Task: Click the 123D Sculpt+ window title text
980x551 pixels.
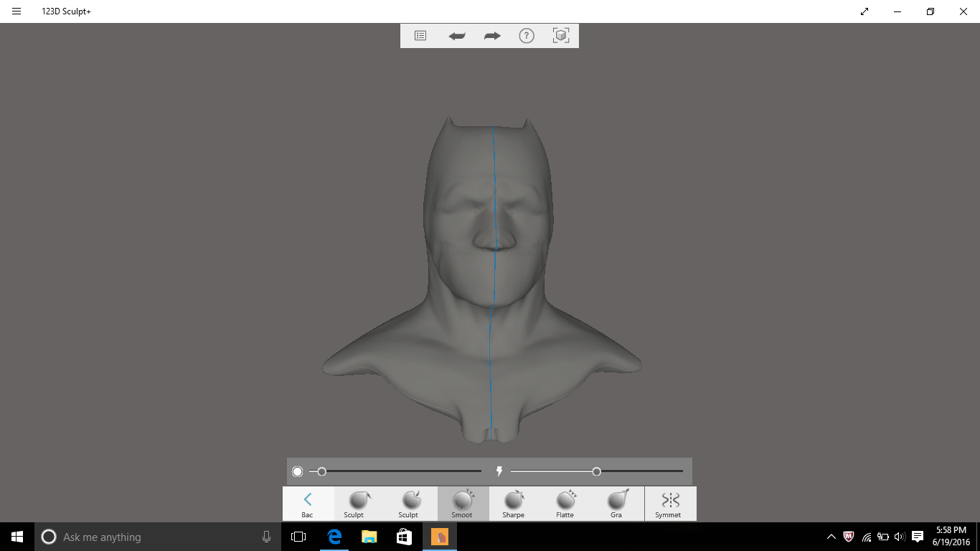Action: click(66, 11)
